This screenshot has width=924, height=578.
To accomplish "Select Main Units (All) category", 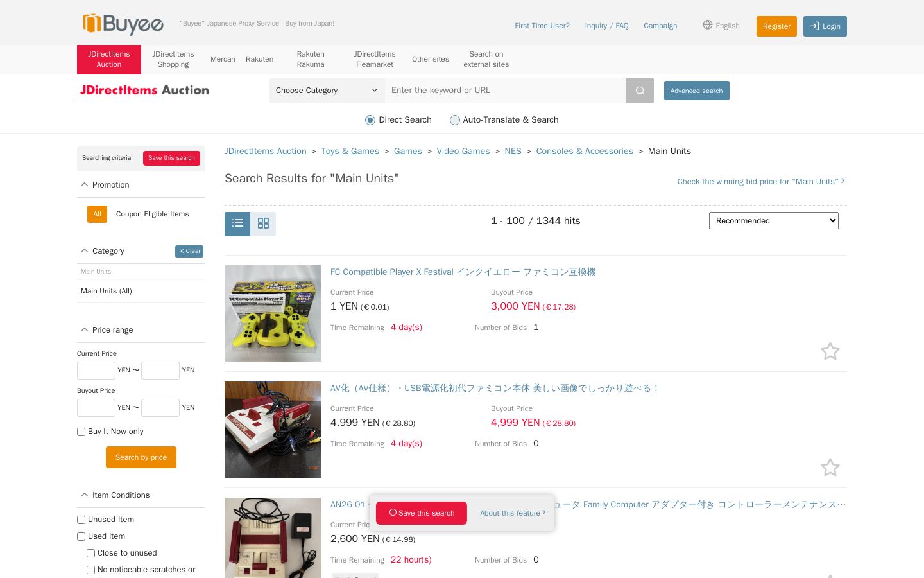I will pyautogui.click(x=107, y=291).
